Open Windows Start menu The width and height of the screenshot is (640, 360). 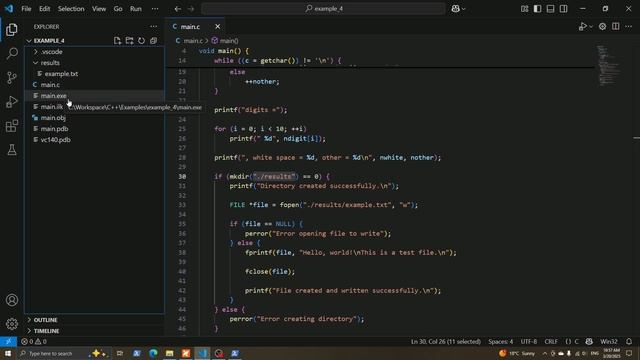point(7,353)
